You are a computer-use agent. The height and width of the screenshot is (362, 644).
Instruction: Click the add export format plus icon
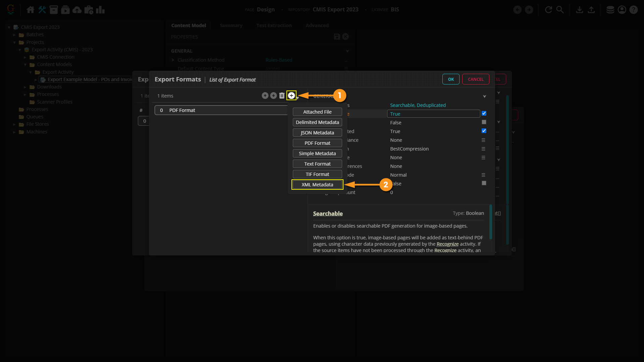tap(291, 96)
